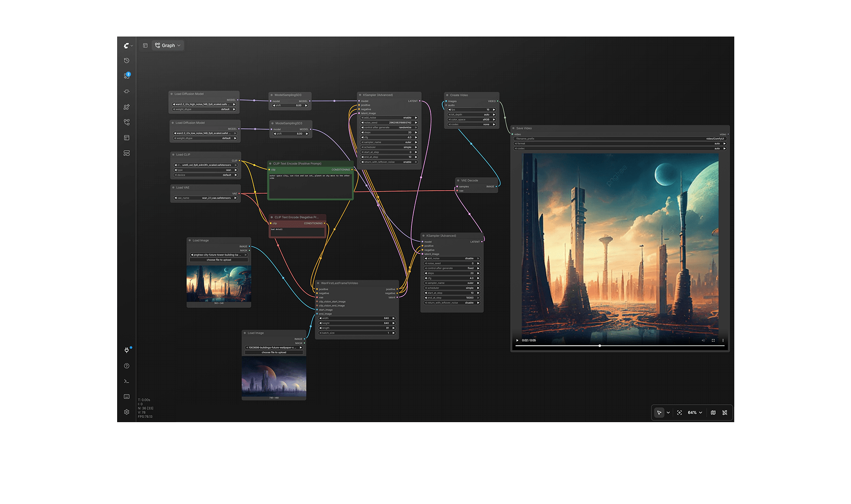Screen dimensions: 851x504
Task: Fit view to selected nodes icon
Action: click(679, 412)
